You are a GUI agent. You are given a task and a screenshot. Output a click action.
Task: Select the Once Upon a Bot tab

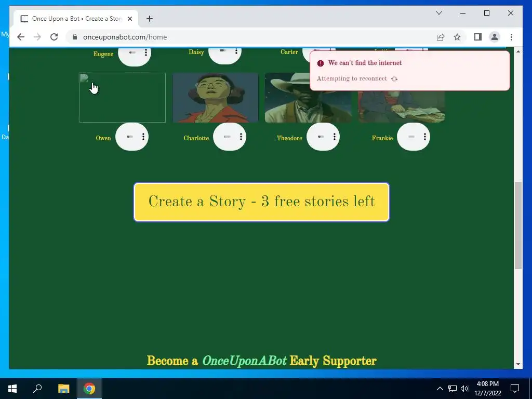76,19
